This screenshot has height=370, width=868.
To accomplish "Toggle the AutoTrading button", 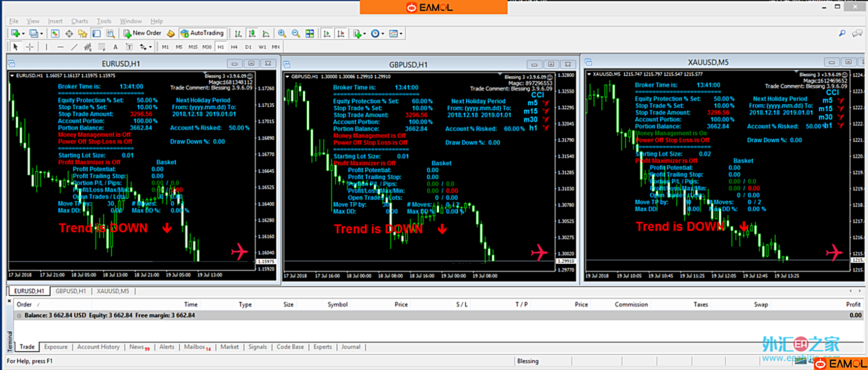I will tap(202, 33).
